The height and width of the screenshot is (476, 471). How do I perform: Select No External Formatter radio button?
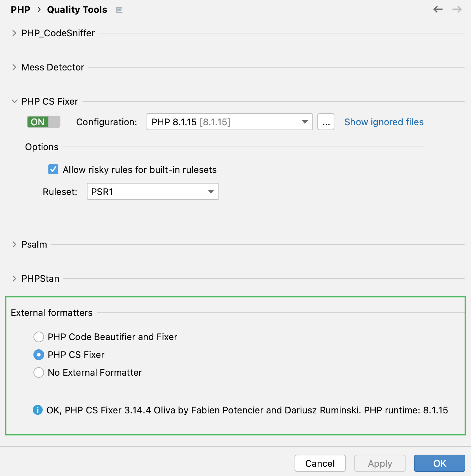click(x=39, y=372)
